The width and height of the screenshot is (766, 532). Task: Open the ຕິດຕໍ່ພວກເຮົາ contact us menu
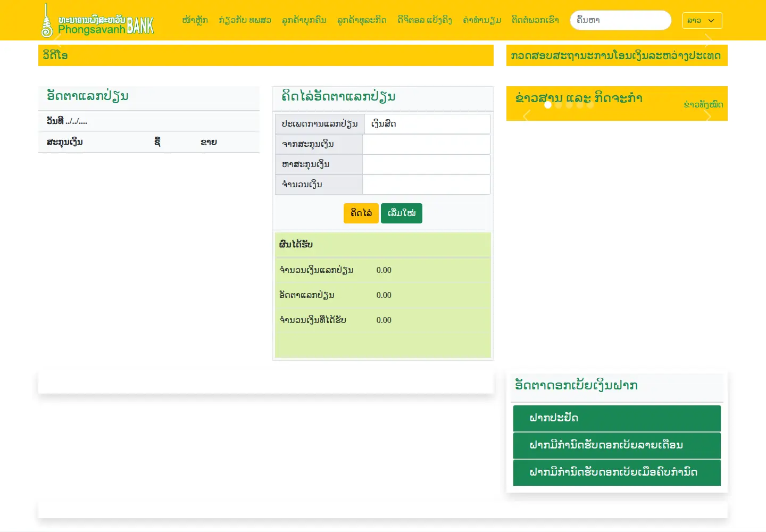[x=535, y=20]
